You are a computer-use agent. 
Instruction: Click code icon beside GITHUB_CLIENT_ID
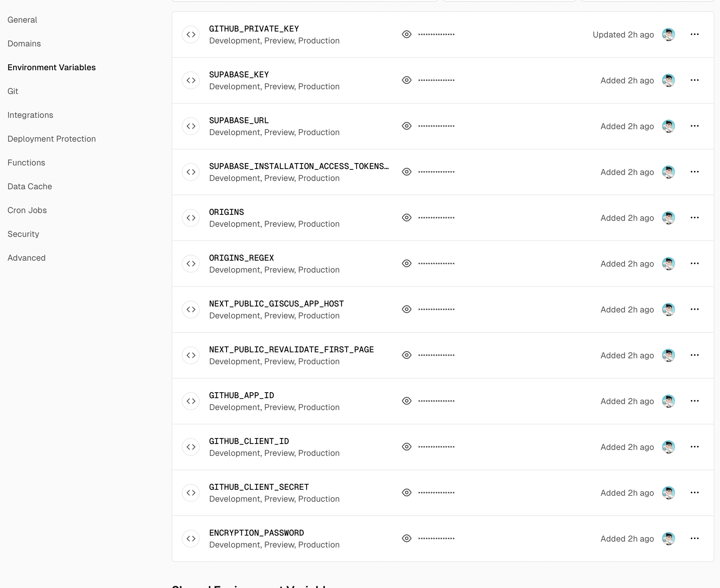click(191, 447)
